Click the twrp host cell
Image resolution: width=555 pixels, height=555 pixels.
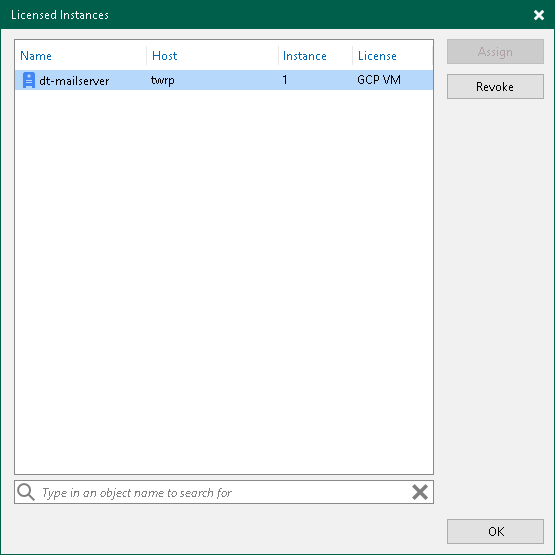162,80
